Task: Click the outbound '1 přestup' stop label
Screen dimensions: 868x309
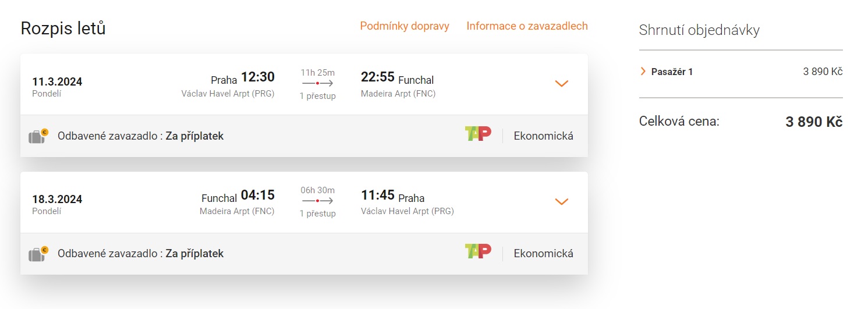Action: point(318,96)
